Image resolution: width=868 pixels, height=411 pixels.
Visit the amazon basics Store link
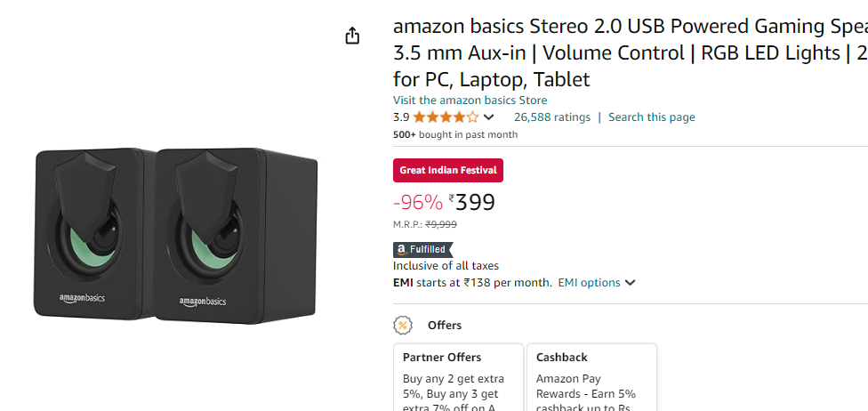[470, 101]
